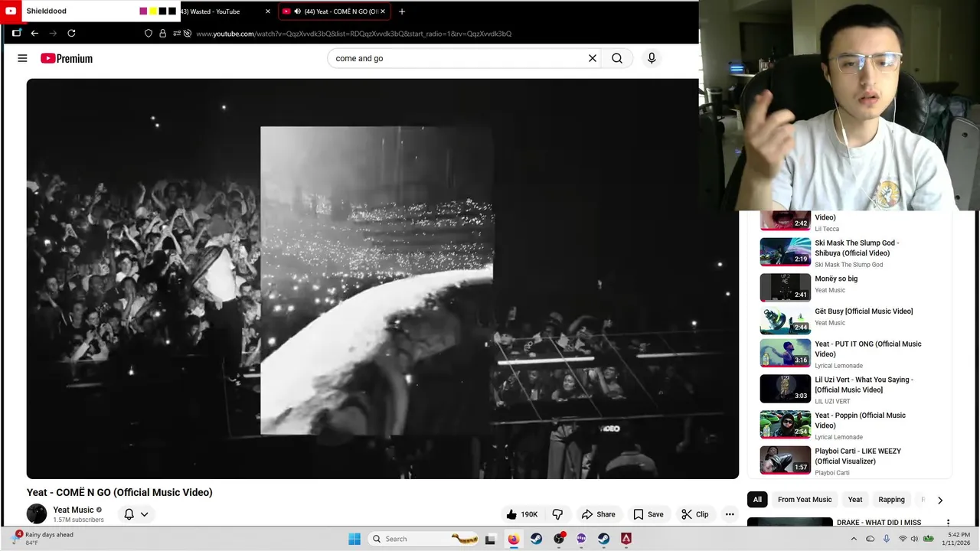Save the video to a playlist
980x551 pixels.
click(648, 514)
